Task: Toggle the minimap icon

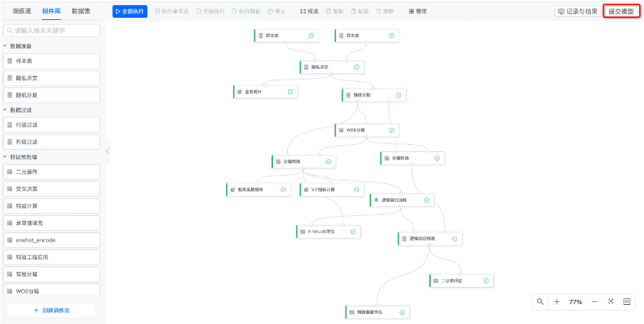Action: coord(627,302)
